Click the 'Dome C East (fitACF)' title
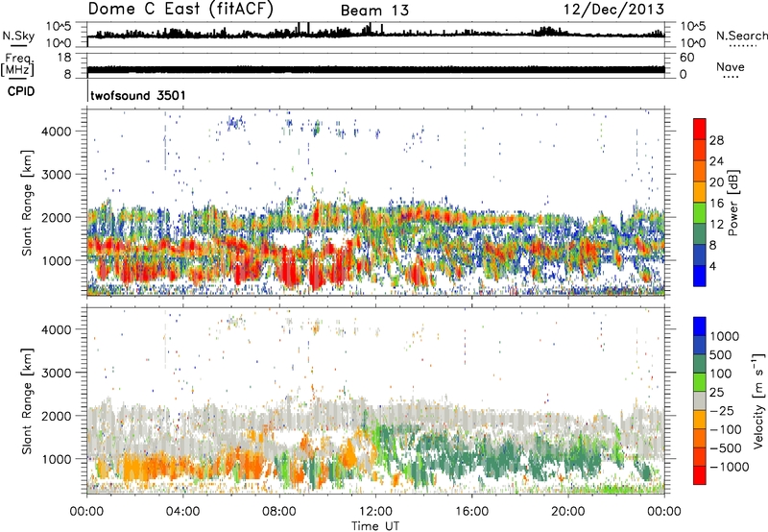This screenshot has height=532, width=768. (x=180, y=10)
